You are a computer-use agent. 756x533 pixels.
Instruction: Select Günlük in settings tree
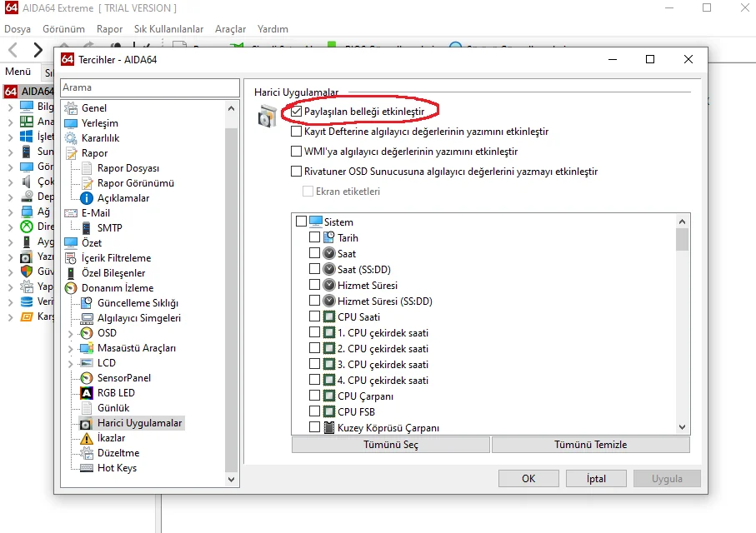click(113, 408)
